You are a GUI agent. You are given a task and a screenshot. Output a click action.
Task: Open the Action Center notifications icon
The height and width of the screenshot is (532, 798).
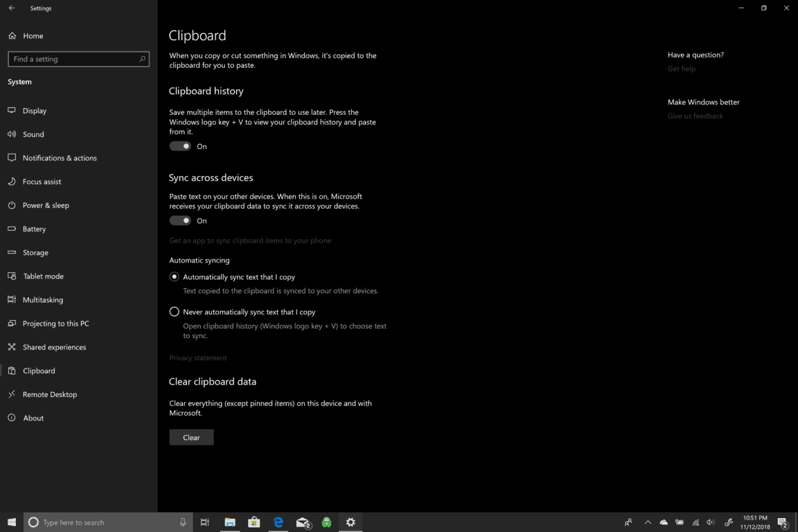tap(782, 522)
